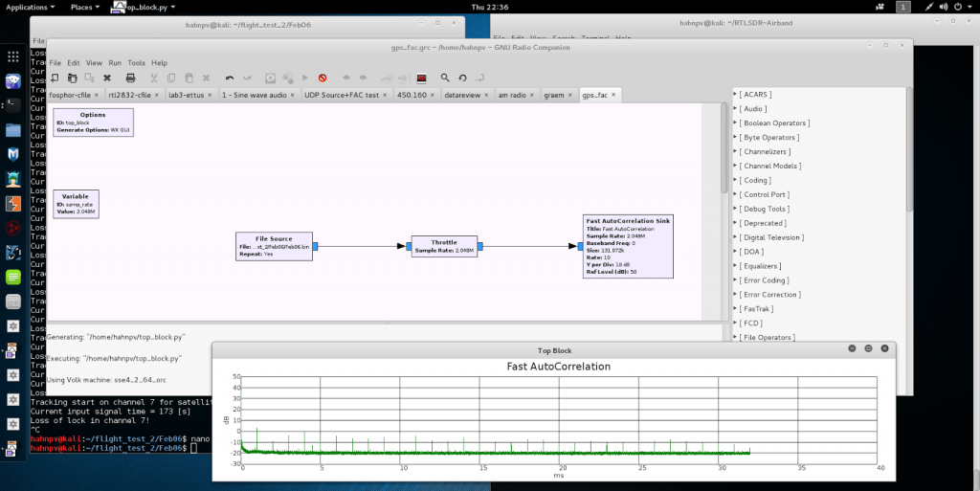Click the Reload blocks circular arrow icon
The width and height of the screenshot is (980, 491).
(x=462, y=78)
